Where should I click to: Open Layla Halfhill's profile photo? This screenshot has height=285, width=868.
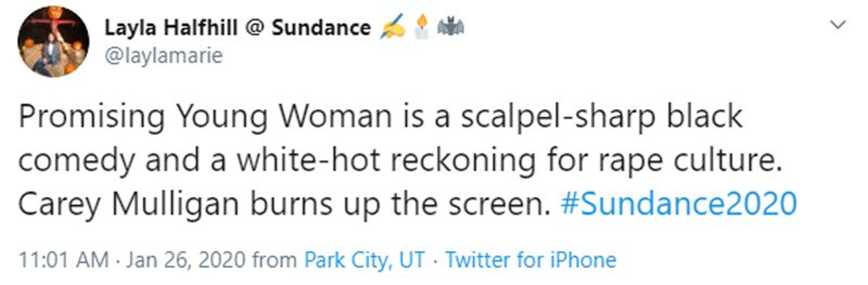pyautogui.click(x=53, y=42)
